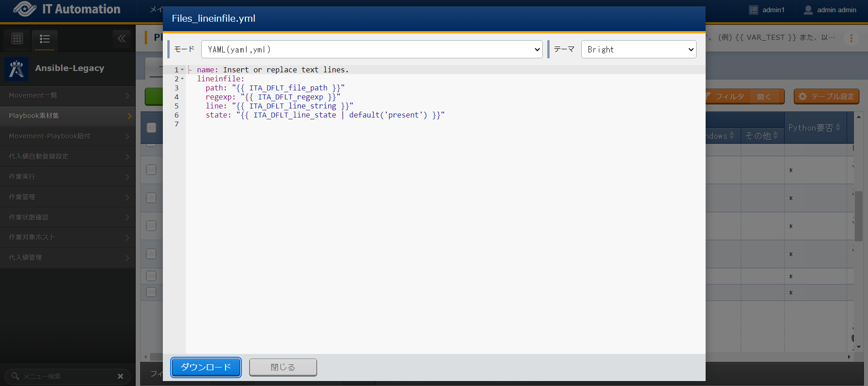
Task: Click the 閉じる button
Action: pos(283,367)
